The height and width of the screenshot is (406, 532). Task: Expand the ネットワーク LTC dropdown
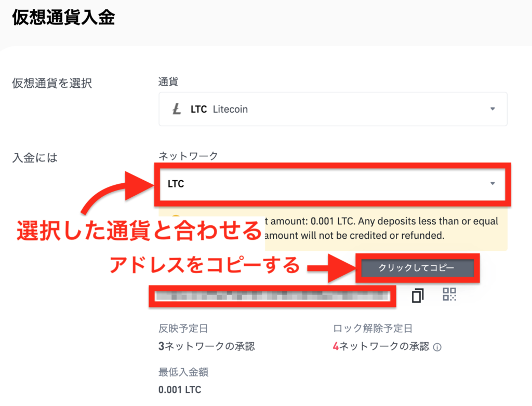(x=332, y=184)
